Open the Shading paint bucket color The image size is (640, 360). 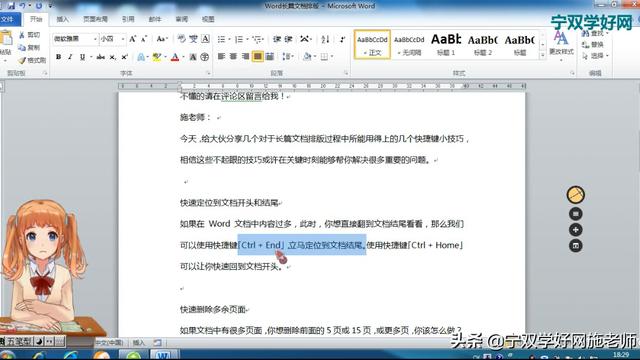coord(307,56)
